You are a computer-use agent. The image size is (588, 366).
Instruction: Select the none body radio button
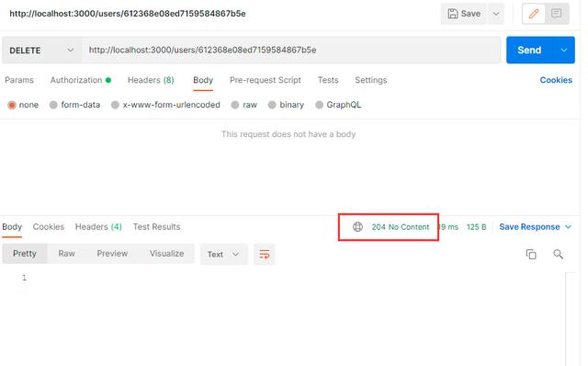click(x=12, y=105)
